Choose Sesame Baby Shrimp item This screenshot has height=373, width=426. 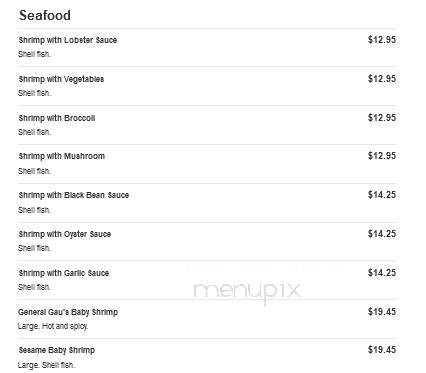57,350
